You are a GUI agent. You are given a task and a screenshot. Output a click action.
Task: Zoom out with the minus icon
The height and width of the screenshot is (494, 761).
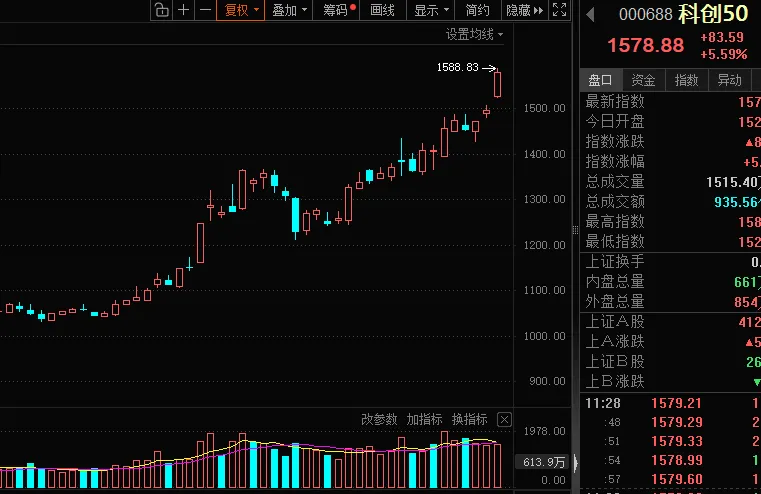(204, 10)
